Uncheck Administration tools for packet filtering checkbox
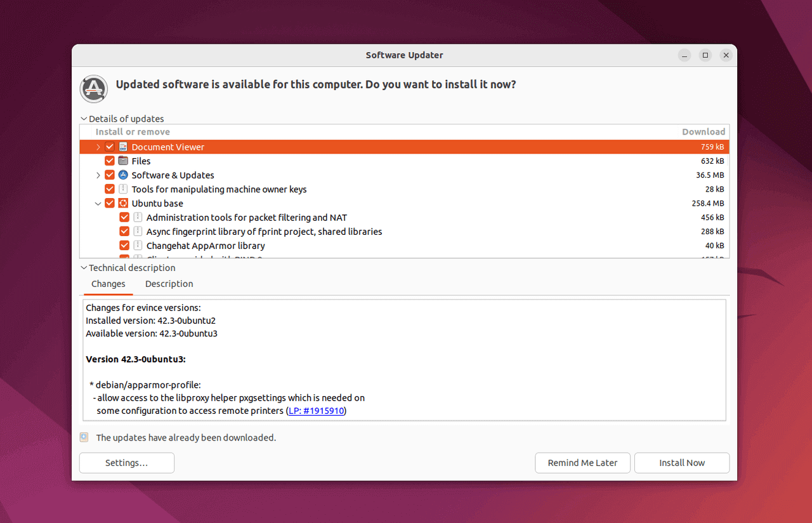The width and height of the screenshot is (812, 523). (124, 218)
